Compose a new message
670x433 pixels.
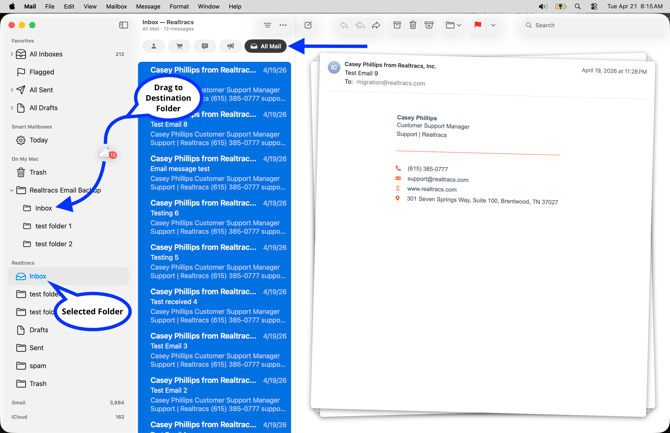308,25
